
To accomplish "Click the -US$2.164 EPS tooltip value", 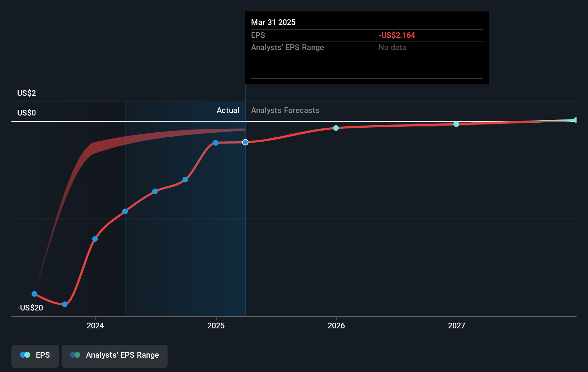I will point(397,35).
